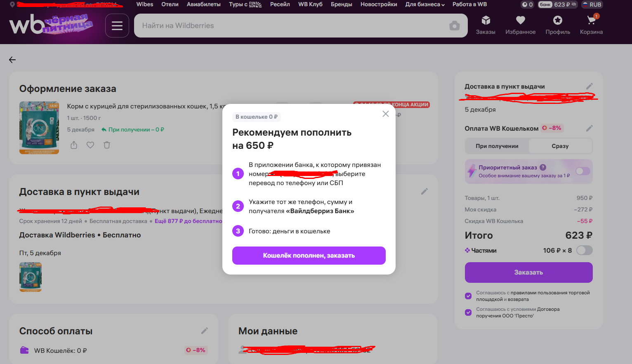Uncheck the marketplace rules agreement checkbox

pos(468,296)
